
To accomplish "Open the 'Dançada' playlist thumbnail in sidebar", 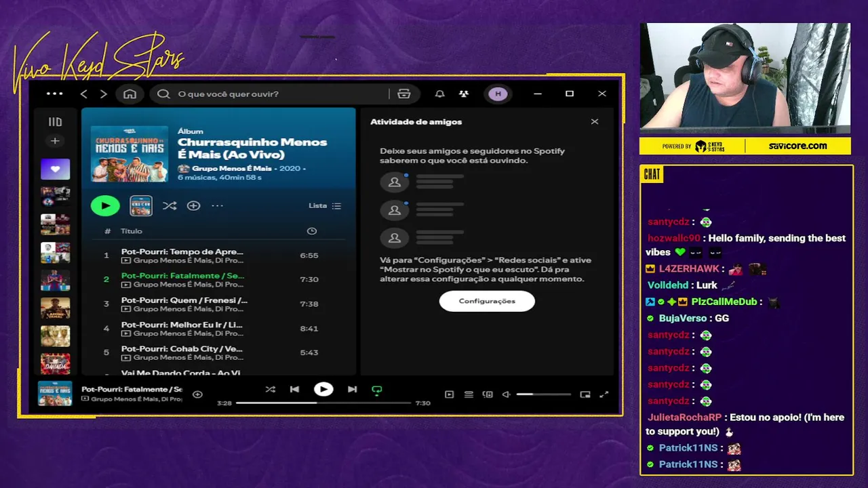I will coord(55,364).
